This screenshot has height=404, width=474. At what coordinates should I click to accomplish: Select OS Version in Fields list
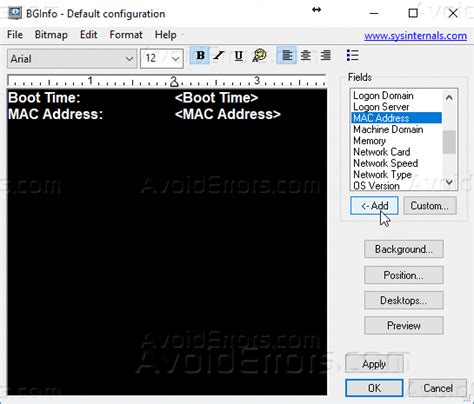tap(396, 185)
